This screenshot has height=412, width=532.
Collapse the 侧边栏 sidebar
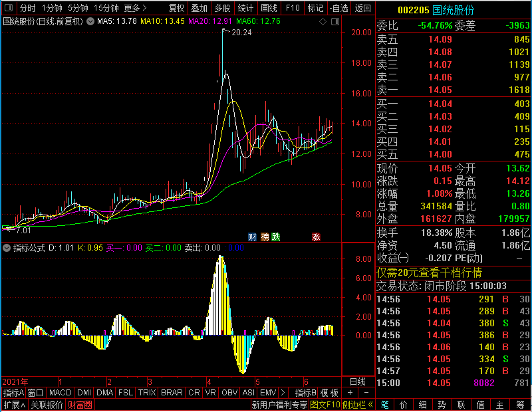(358, 405)
